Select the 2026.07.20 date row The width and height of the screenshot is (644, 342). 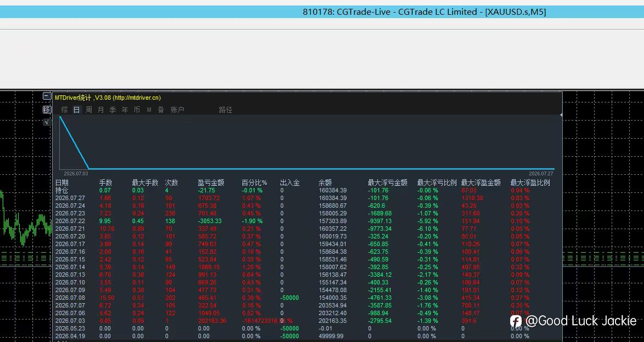coord(70,236)
